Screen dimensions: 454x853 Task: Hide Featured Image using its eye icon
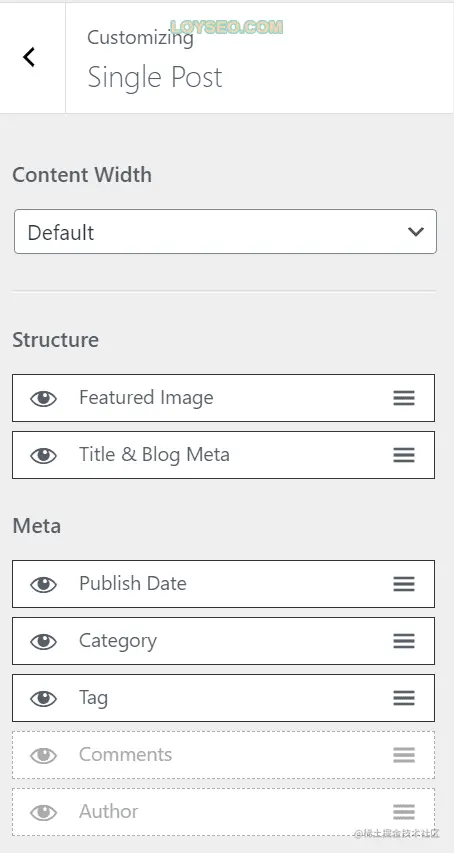tap(43, 399)
